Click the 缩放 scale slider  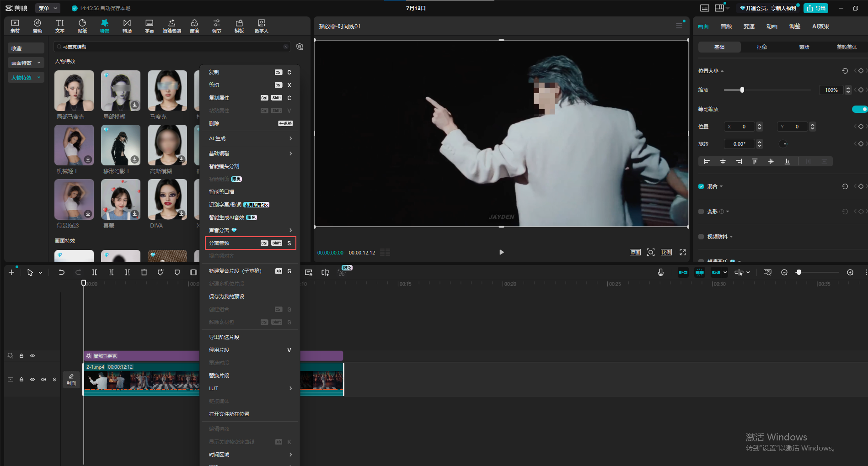pos(767,90)
